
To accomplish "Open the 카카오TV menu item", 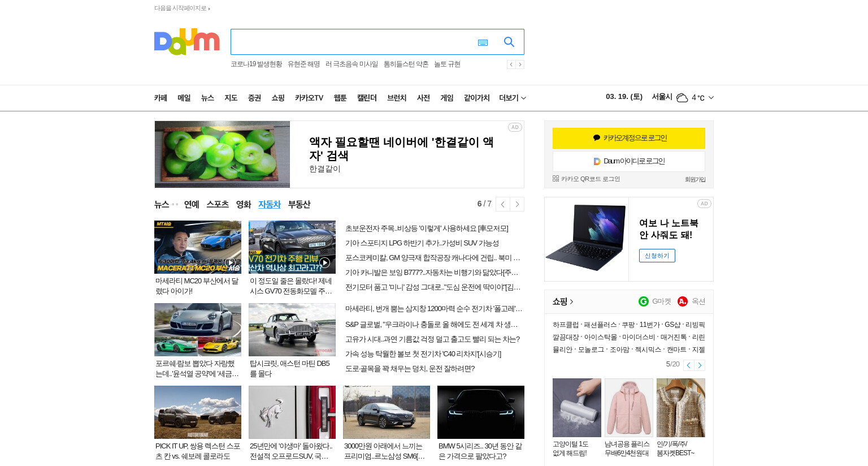I will coord(309,98).
